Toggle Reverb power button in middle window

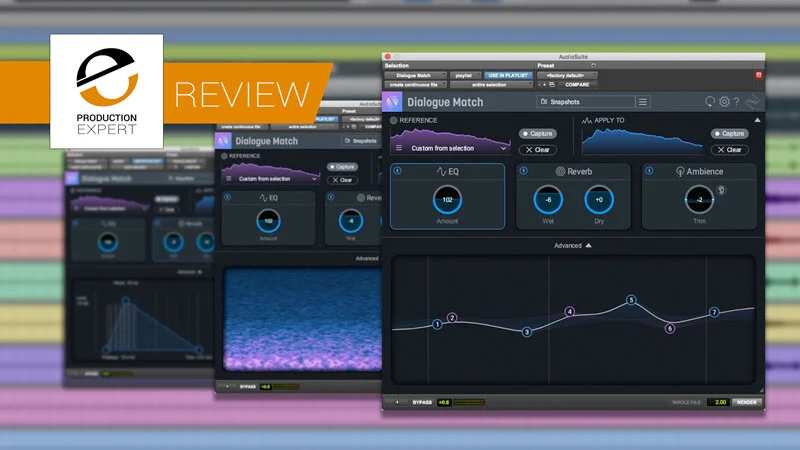[x=331, y=197]
